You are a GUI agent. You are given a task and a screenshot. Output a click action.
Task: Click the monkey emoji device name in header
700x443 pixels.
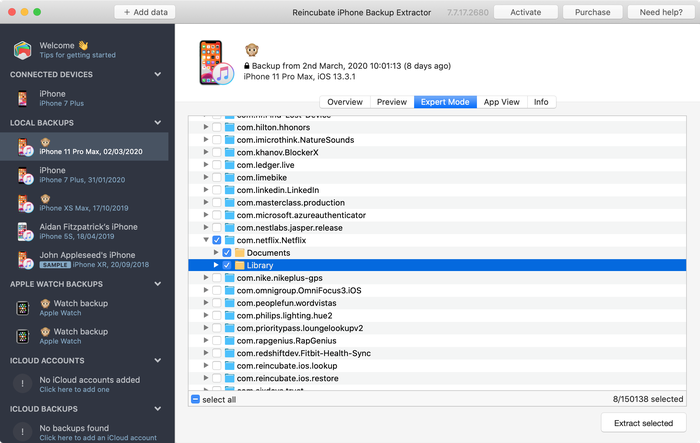(252, 50)
